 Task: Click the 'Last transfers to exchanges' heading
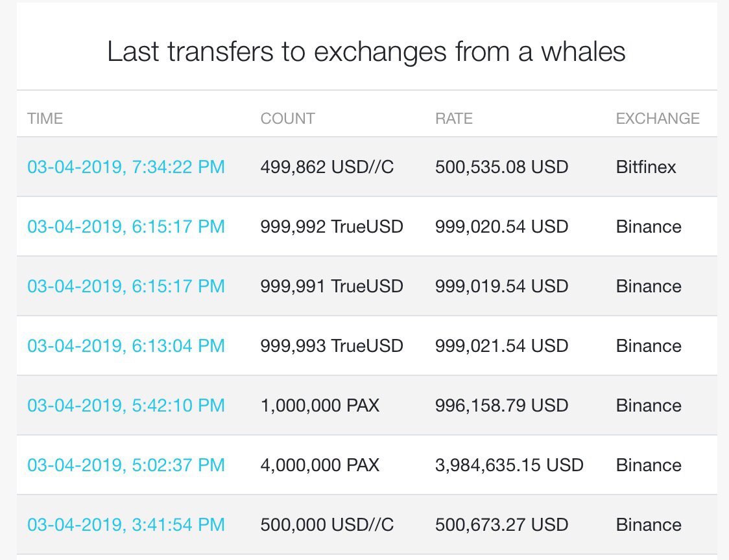(366, 52)
